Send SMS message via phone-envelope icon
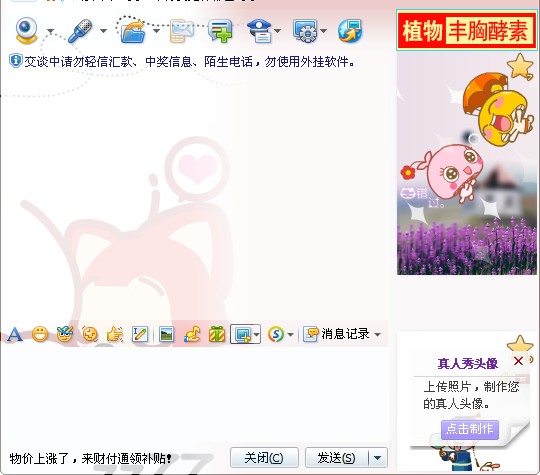Screen dimensions: 540x475 point(182,31)
